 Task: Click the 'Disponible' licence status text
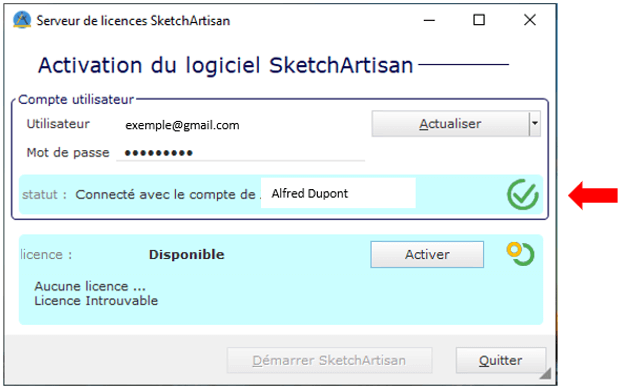click(187, 254)
